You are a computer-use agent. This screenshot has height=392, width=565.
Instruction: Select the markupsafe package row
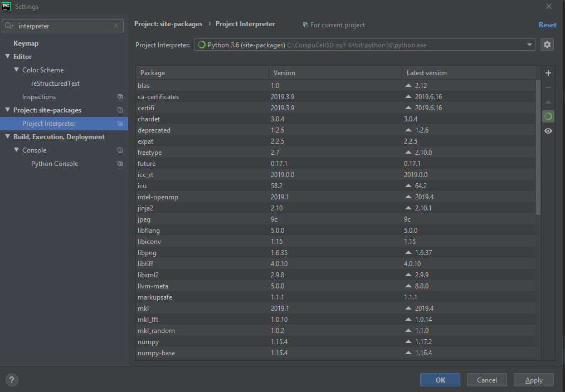336,297
